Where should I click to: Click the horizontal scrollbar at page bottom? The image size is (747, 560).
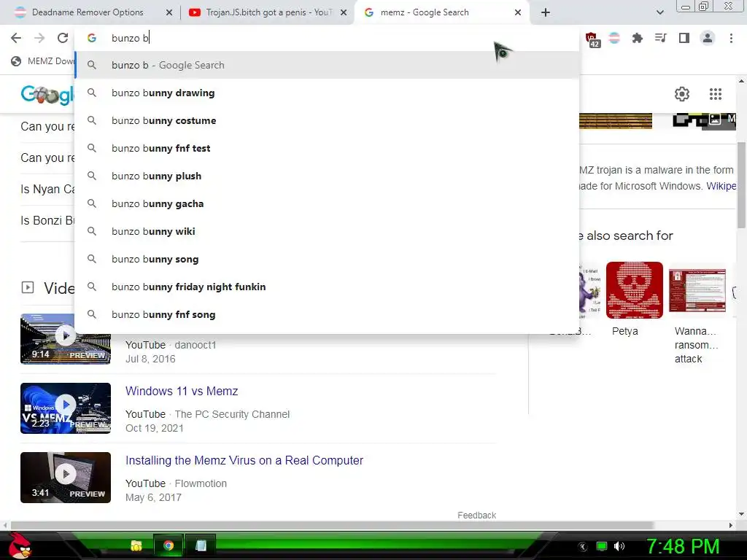332,525
